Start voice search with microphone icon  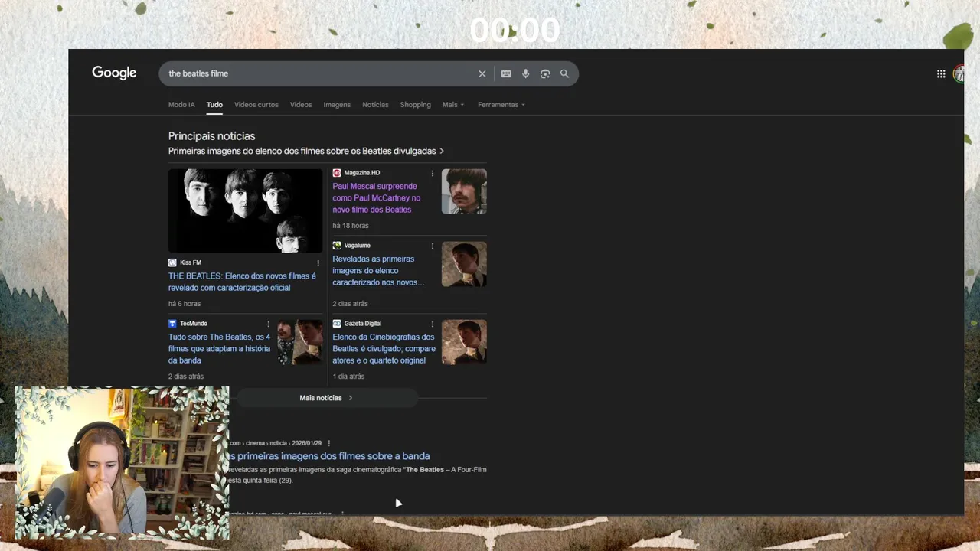[525, 73]
